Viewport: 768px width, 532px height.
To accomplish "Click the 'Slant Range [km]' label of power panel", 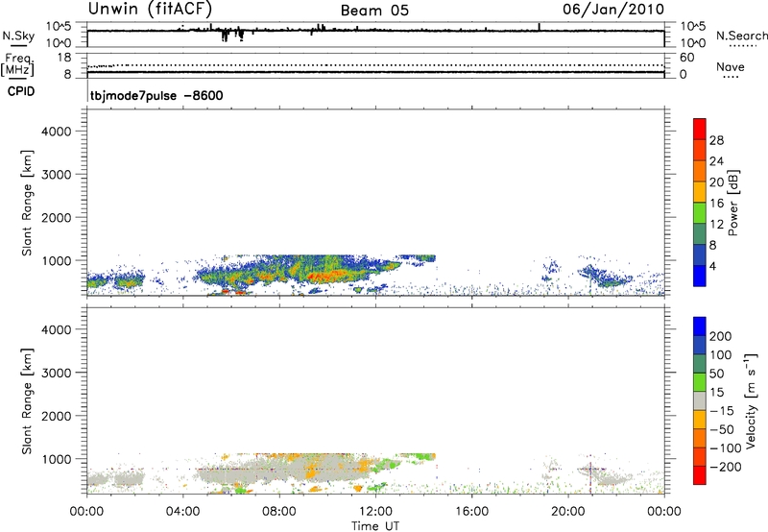I will 27,203.
